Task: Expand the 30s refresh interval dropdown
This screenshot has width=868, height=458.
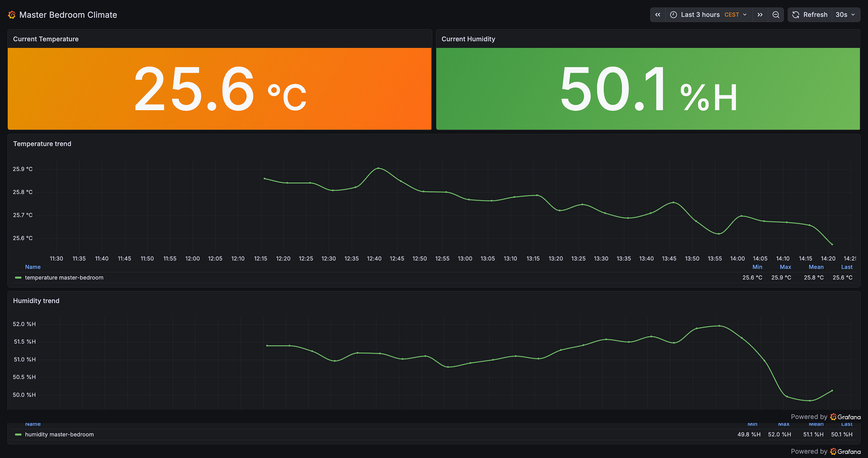Action: 845,15
